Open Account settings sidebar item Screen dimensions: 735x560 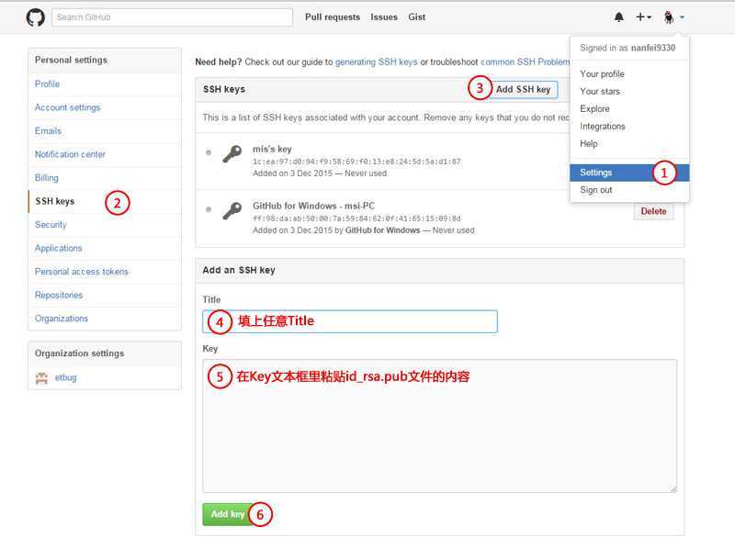pos(105,107)
